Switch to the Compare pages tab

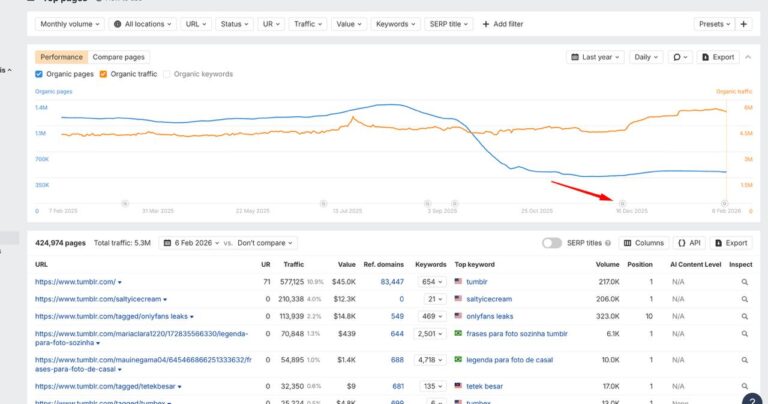point(117,58)
